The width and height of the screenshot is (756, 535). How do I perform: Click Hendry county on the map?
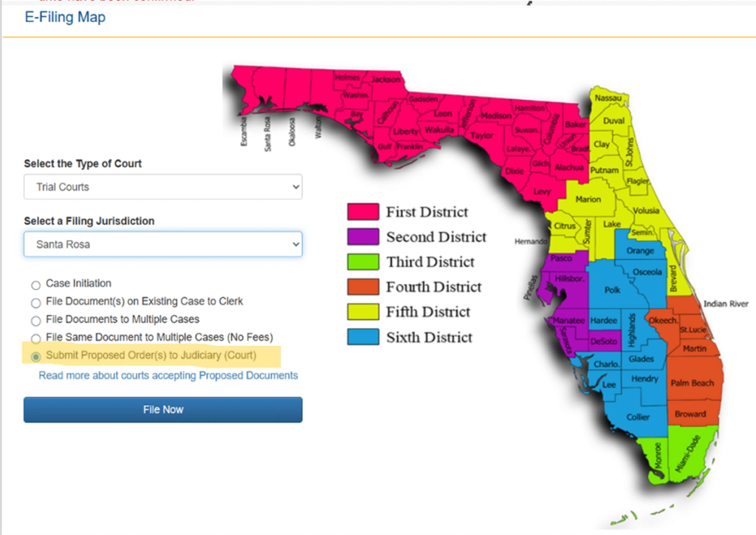(645, 378)
